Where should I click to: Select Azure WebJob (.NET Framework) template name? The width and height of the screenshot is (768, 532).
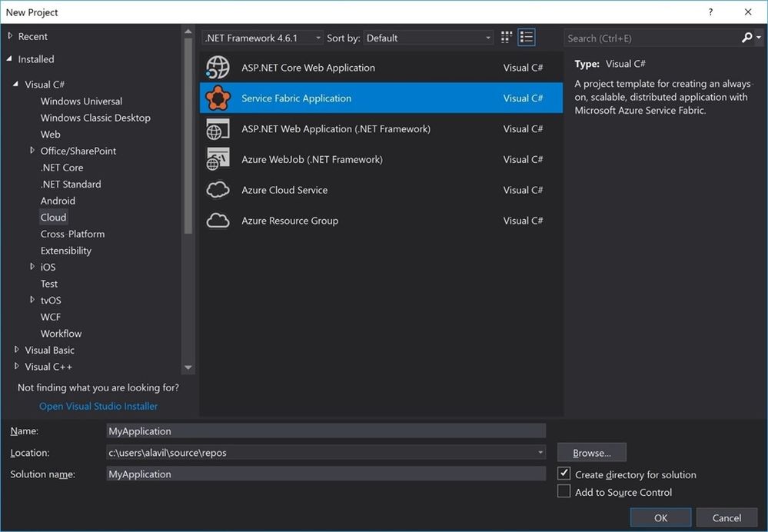point(312,159)
